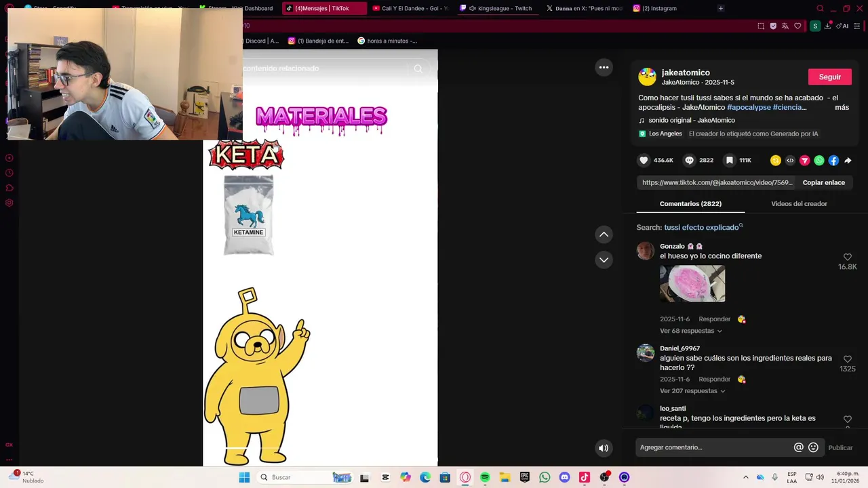
Task: Open Instagram 'Bandeja de ent...' bookmark
Action: (318, 41)
